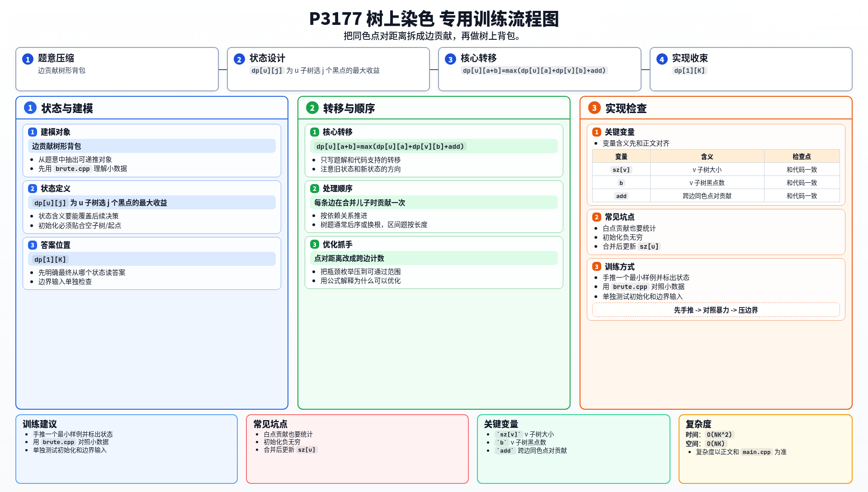Click the 变量 table column header
868x492 pixels.
621,156
